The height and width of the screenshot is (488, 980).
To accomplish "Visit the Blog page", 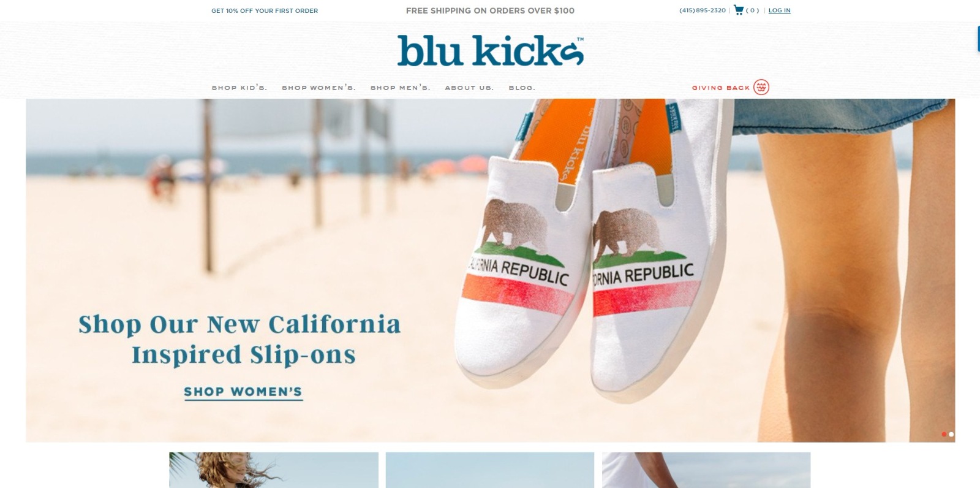I will pyautogui.click(x=522, y=88).
